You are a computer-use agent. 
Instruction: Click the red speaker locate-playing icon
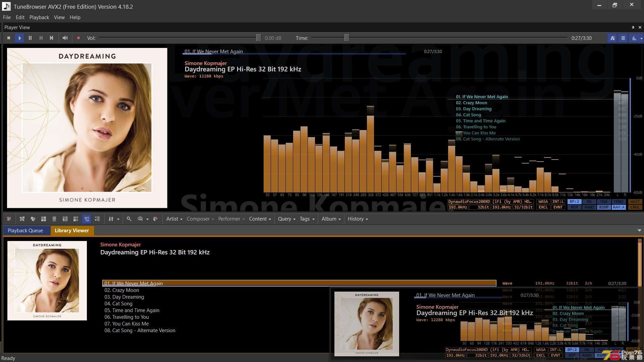tap(155, 219)
